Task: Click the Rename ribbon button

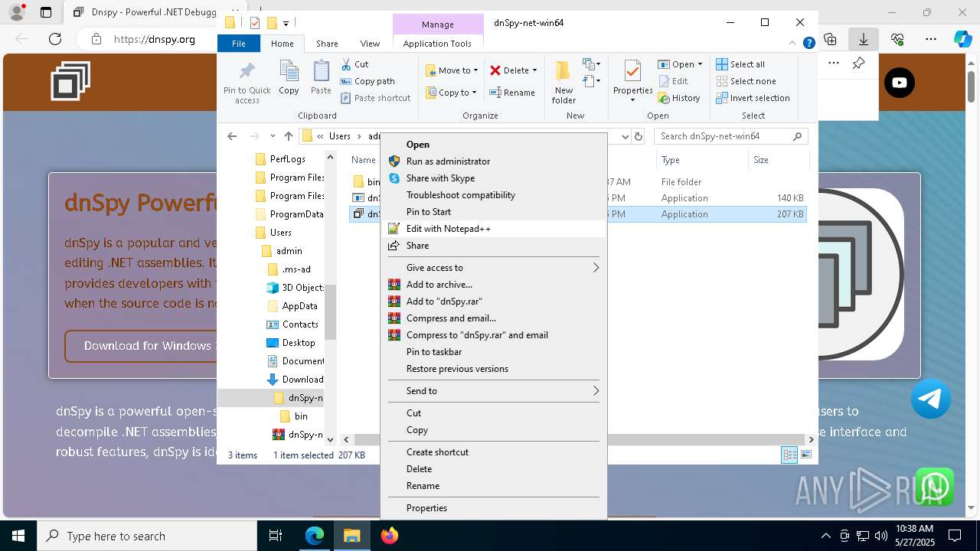Action: (512, 93)
